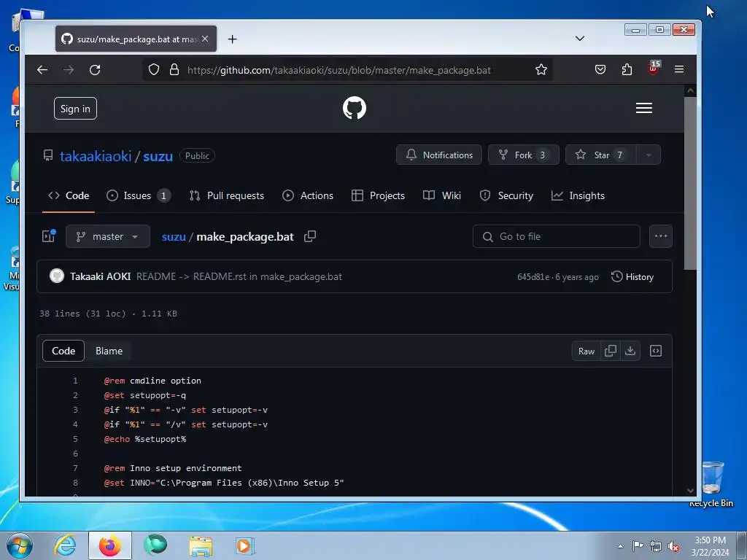Switch to the Code tab

69,195
